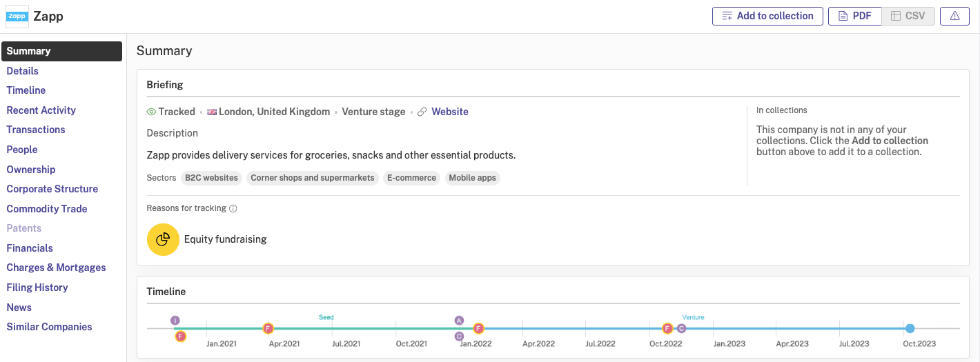
Task: Click the C marker after Oct.2022
Action: pyautogui.click(x=681, y=328)
